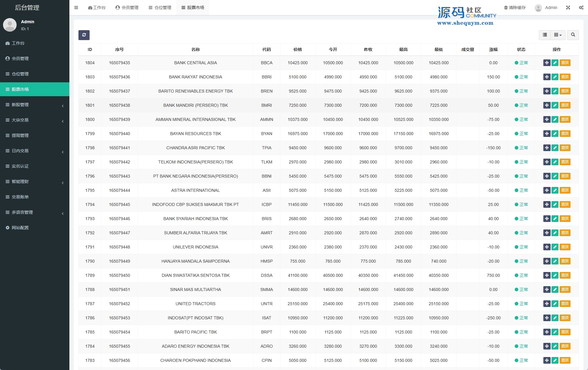Viewport: 588px width, 370px height.
Task: Open the settings gears icon at top right
Action: [x=581, y=8]
